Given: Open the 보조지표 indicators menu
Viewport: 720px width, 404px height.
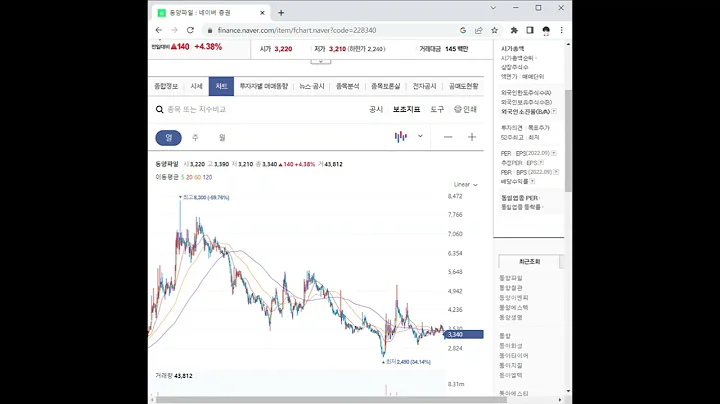Looking at the screenshot, I should [x=406, y=109].
